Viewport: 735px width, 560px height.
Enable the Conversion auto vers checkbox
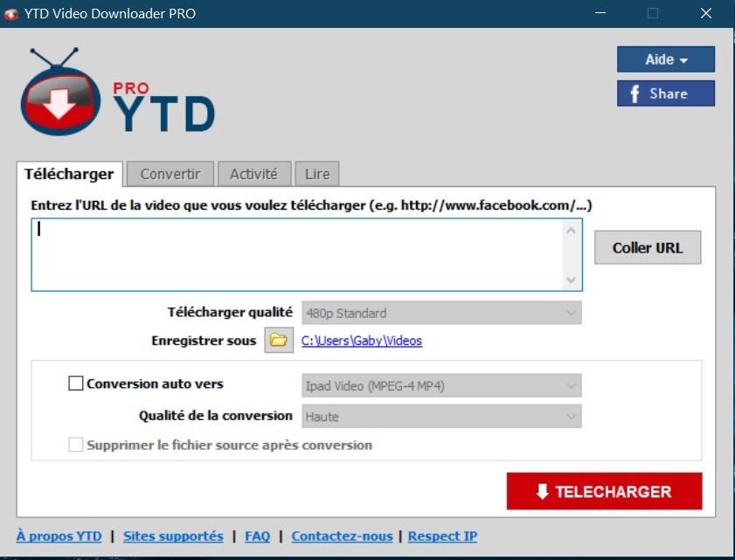click(76, 384)
